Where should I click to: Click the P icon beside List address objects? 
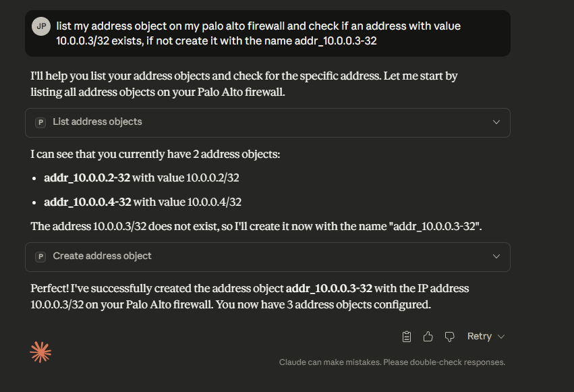pyautogui.click(x=40, y=122)
